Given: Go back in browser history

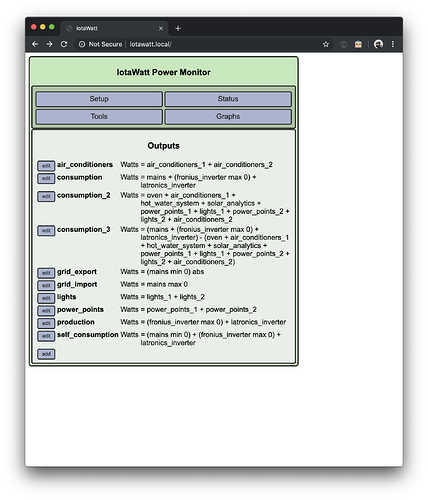Looking at the screenshot, I should tap(35, 44).
